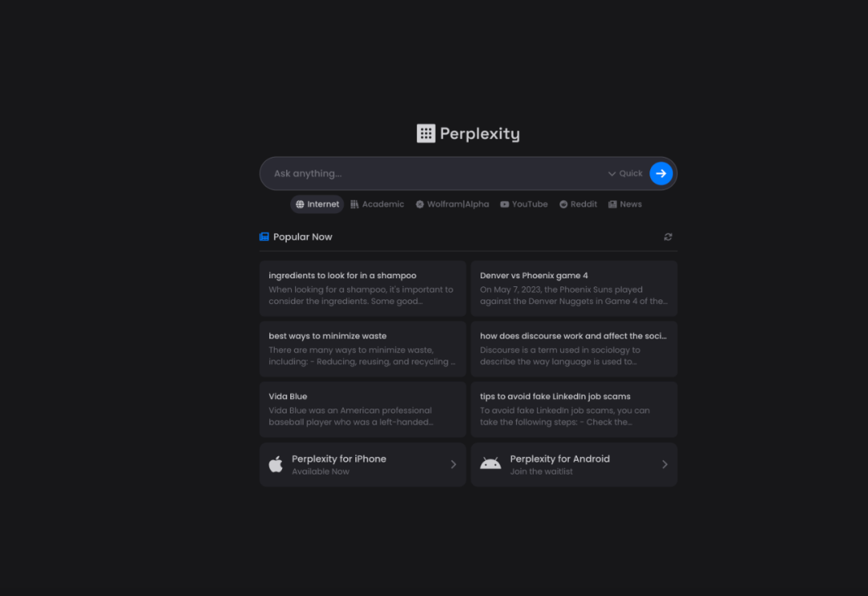Submit the query with the blue arrow button
868x596 pixels.
tap(661, 174)
